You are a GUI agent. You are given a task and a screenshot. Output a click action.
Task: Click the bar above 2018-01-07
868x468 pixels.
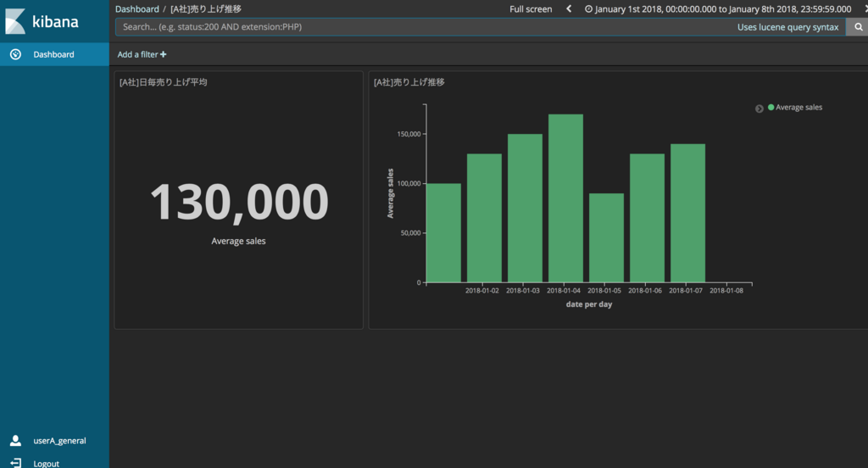pyautogui.click(x=687, y=214)
